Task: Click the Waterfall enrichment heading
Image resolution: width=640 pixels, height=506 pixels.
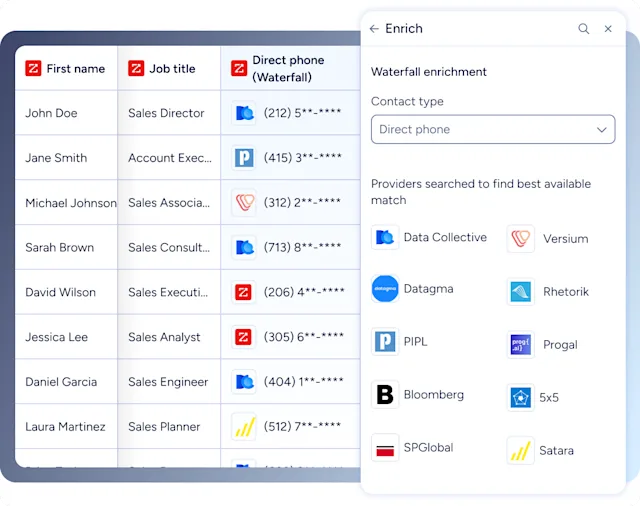Action: [429, 72]
